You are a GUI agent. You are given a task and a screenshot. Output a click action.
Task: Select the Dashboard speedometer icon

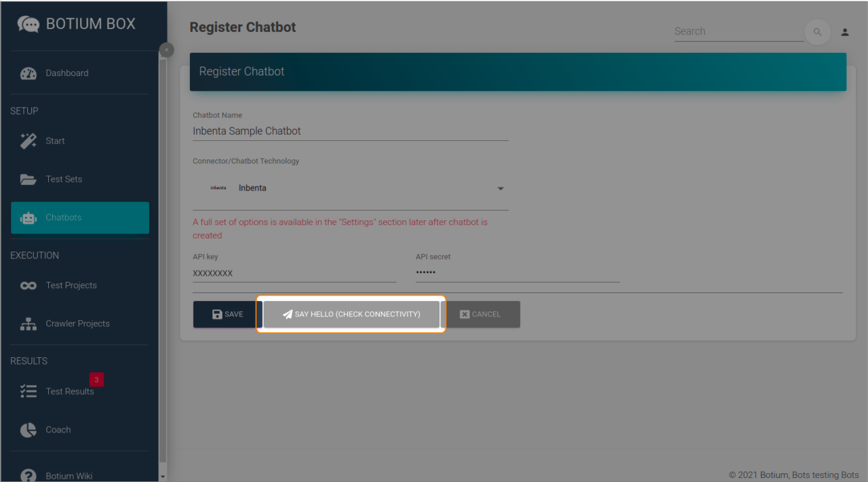pyautogui.click(x=28, y=73)
